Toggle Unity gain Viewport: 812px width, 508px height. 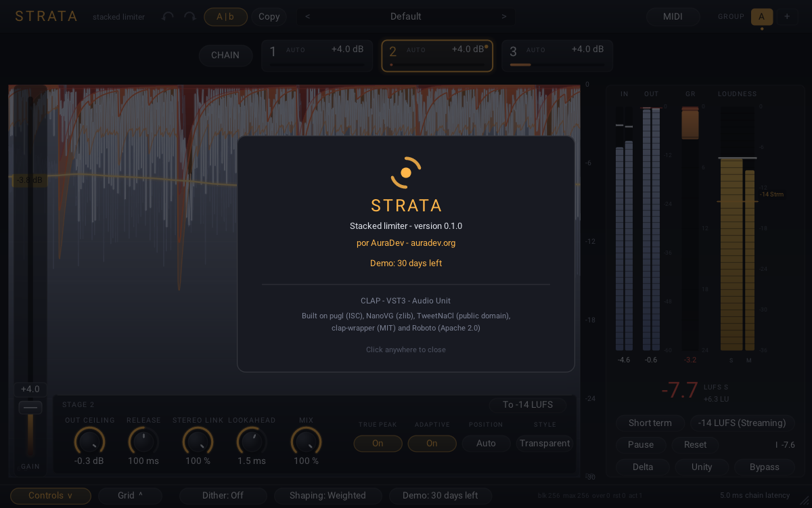tap(702, 467)
